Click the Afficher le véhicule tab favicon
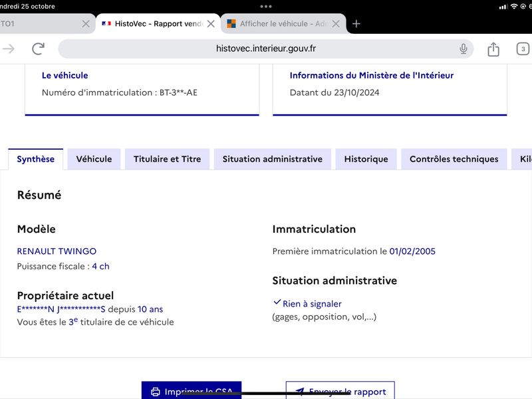Viewport: 532px width, 399px height. (x=231, y=23)
